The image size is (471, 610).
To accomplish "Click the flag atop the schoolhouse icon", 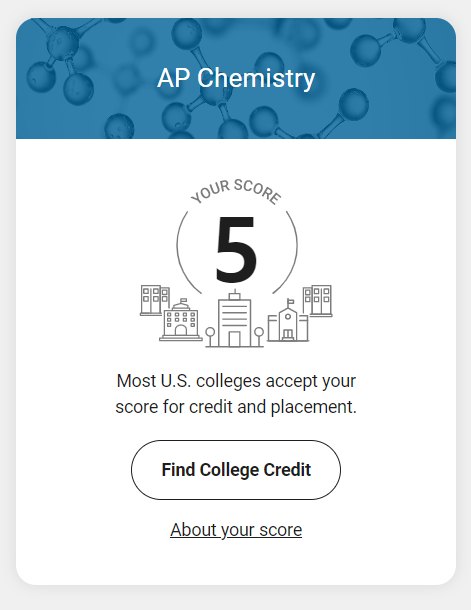I will pos(290,302).
